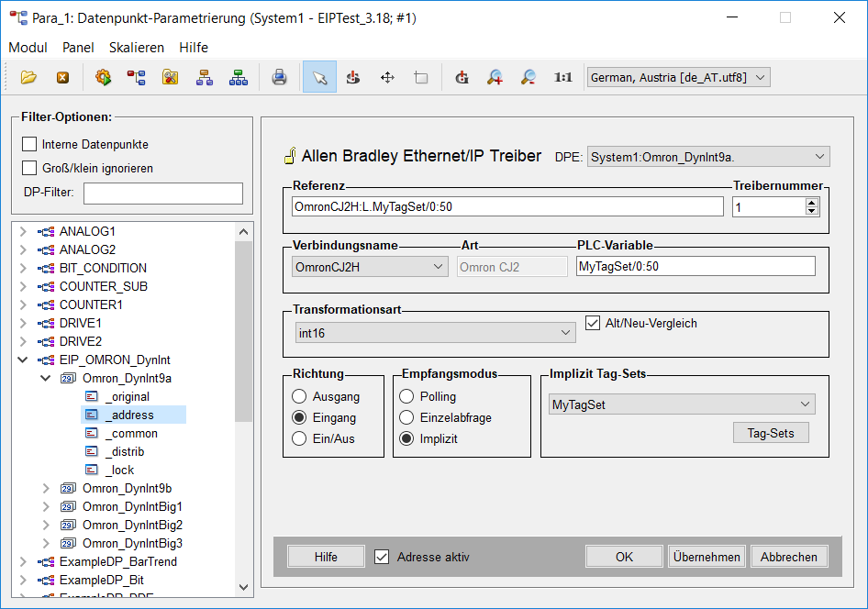Image resolution: width=868 pixels, height=609 pixels.
Task: Click the G with exclamation icon
Action: point(462,77)
